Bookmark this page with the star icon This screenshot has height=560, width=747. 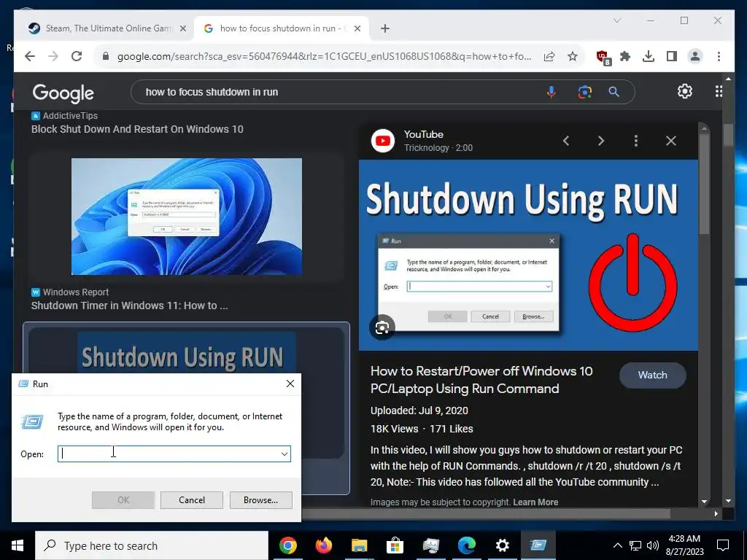pos(573,56)
